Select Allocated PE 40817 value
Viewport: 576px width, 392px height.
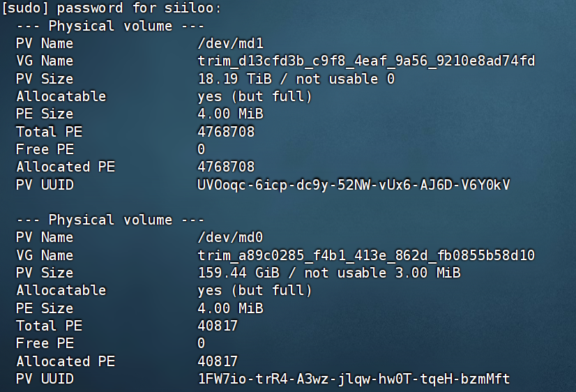click(218, 361)
